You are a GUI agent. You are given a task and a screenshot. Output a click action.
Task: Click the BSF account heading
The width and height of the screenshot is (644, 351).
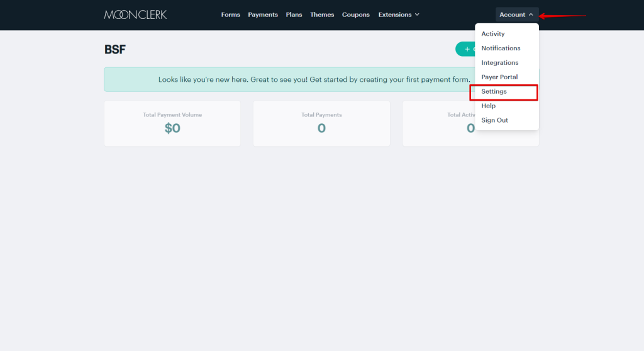click(x=115, y=50)
